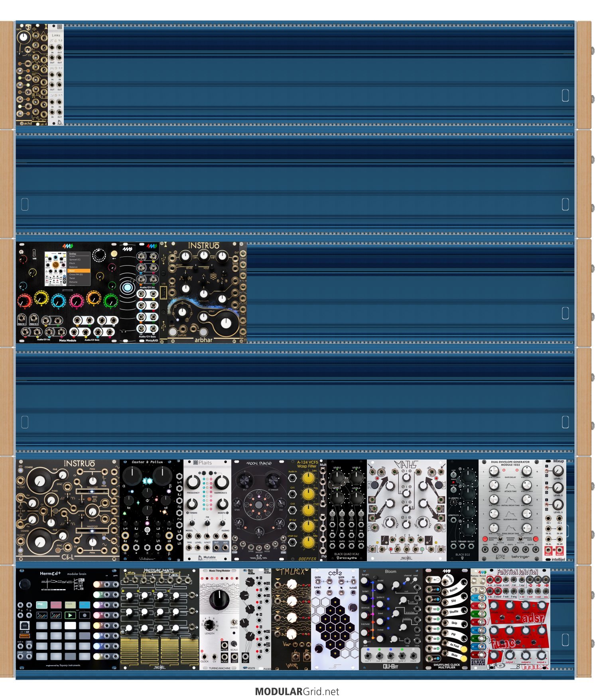Click the Black EG2 EG OUT jack
This screenshot has height=700, width=595.
pyautogui.click(x=471, y=546)
